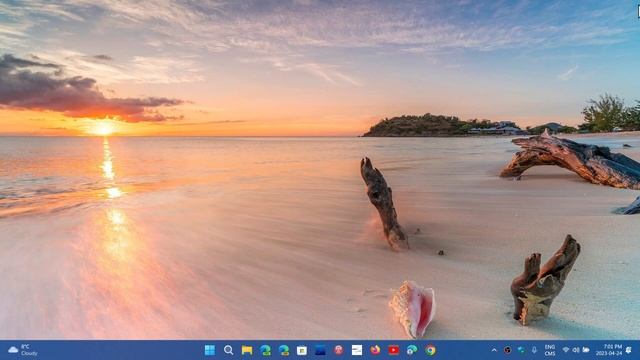640x360 pixels.
Task: Open Wi-Fi network quick settings
Action: coord(566,350)
